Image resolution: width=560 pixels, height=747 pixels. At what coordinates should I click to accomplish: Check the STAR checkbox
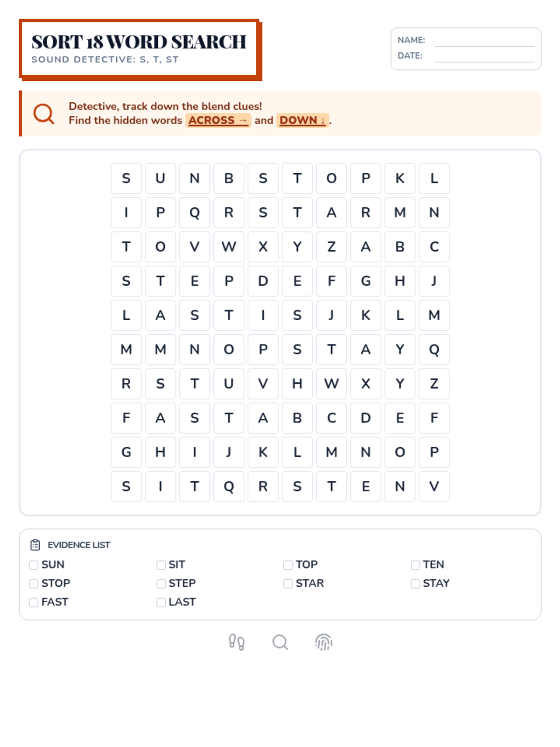288,584
